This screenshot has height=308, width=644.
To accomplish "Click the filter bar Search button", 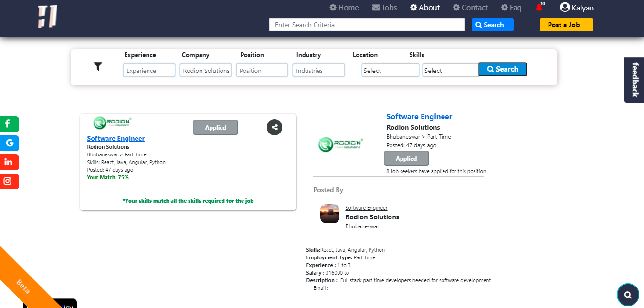I will [x=502, y=69].
